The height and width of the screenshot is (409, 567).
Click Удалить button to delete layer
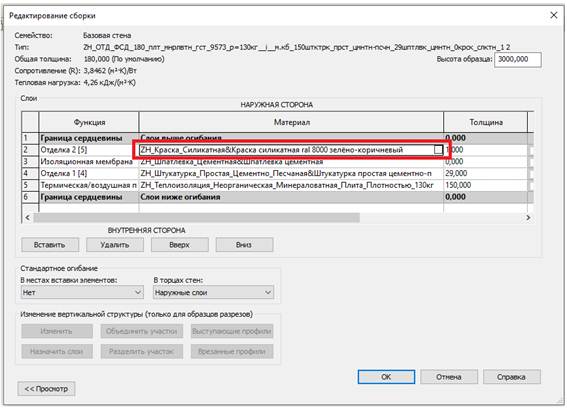click(115, 245)
